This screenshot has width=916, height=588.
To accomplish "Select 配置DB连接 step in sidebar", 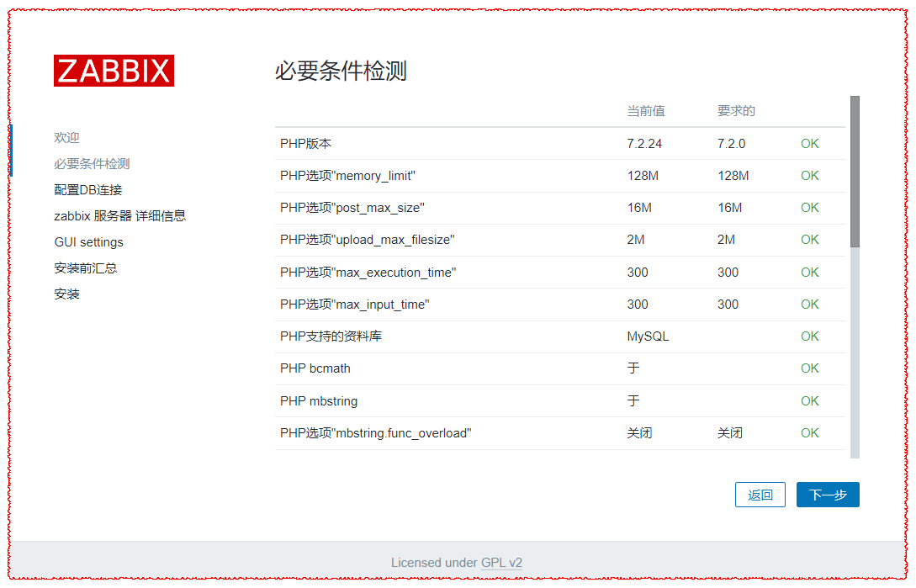I will tap(88, 190).
